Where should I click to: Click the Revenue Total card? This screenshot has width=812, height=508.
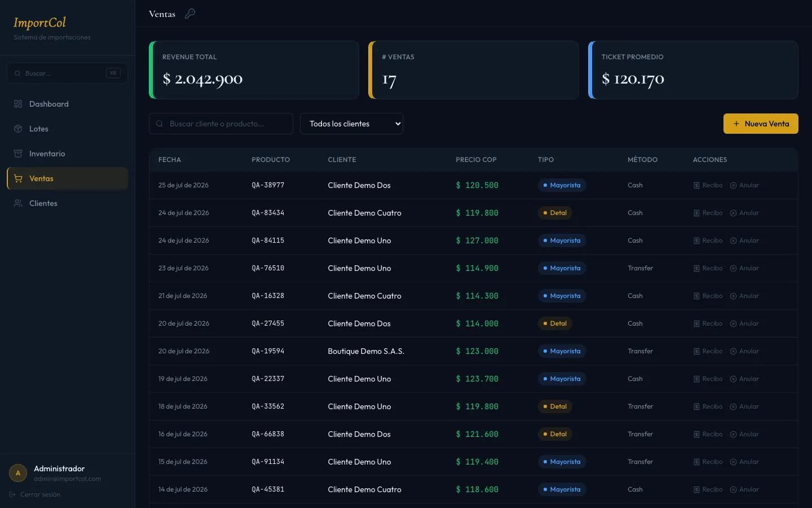click(254, 70)
